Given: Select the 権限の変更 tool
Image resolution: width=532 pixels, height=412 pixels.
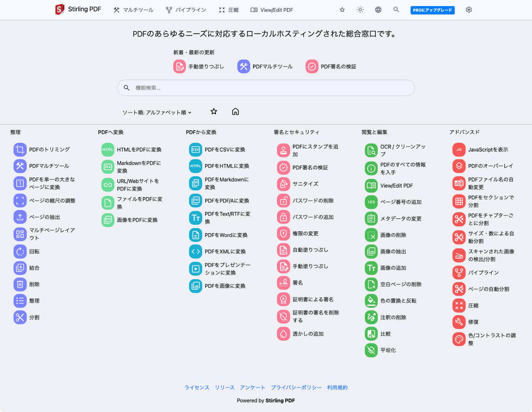Looking at the screenshot, I should [298, 234].
